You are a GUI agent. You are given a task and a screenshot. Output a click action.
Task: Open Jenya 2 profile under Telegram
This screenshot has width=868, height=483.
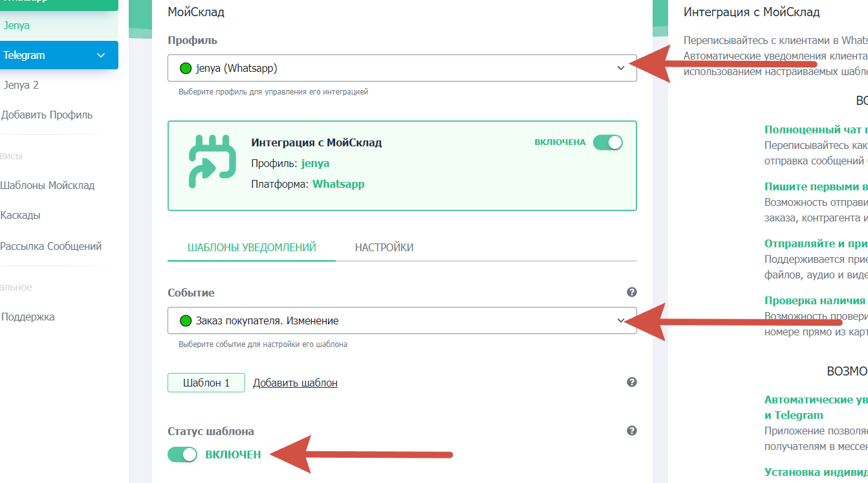pyautogui.click(x=21, y=85)
